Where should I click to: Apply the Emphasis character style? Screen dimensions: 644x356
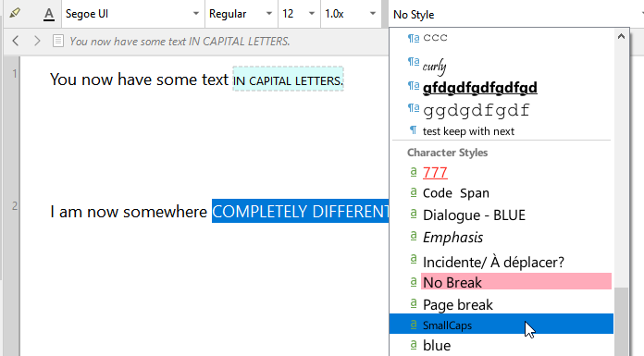pos(502,238)
